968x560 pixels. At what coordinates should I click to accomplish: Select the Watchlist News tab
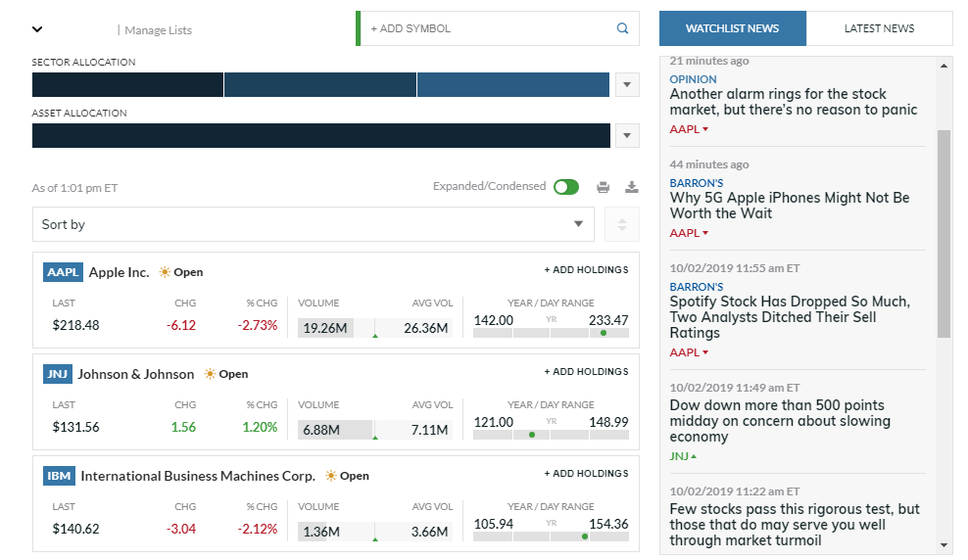tap(732, 28)
